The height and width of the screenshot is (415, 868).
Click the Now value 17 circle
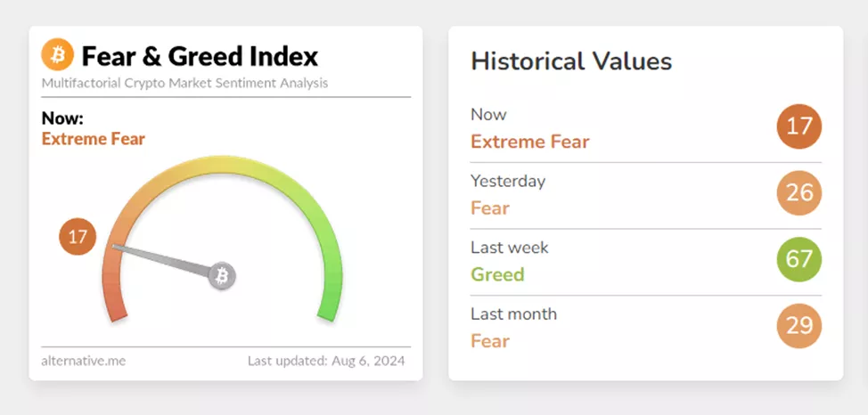[798, 126]
